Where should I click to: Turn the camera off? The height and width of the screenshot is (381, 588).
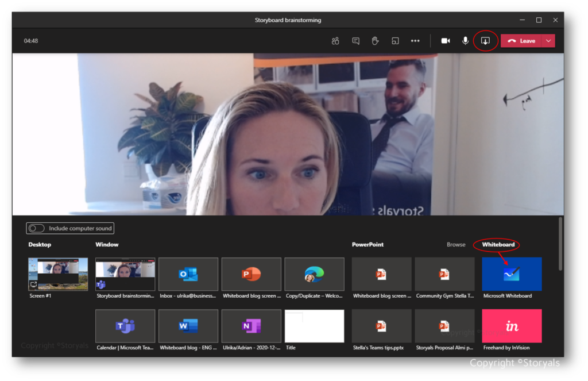(446, 41)
